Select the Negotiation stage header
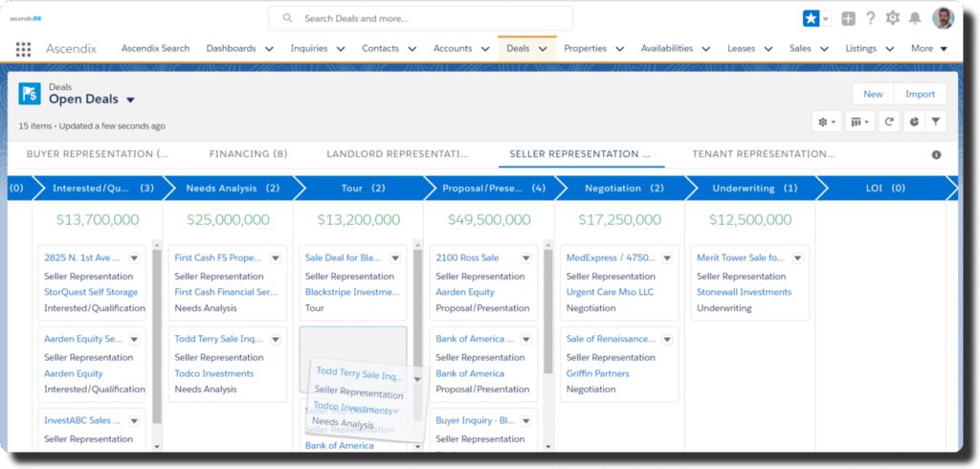 [x=624, y=189]
